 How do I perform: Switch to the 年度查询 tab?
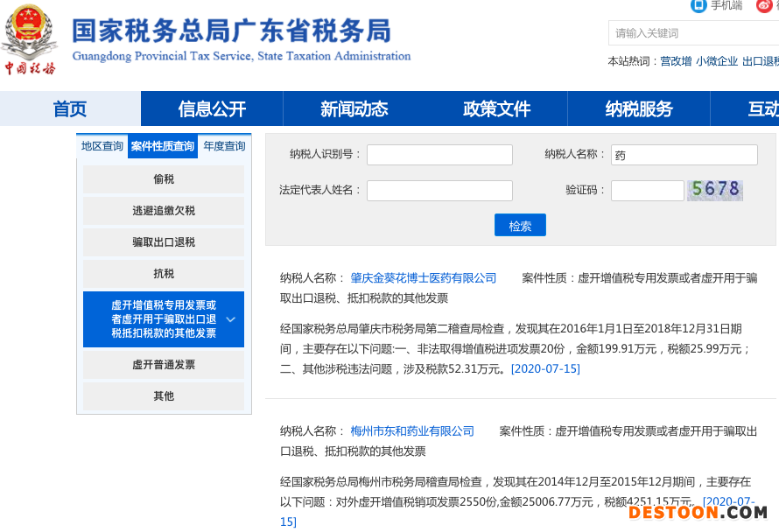225,146
